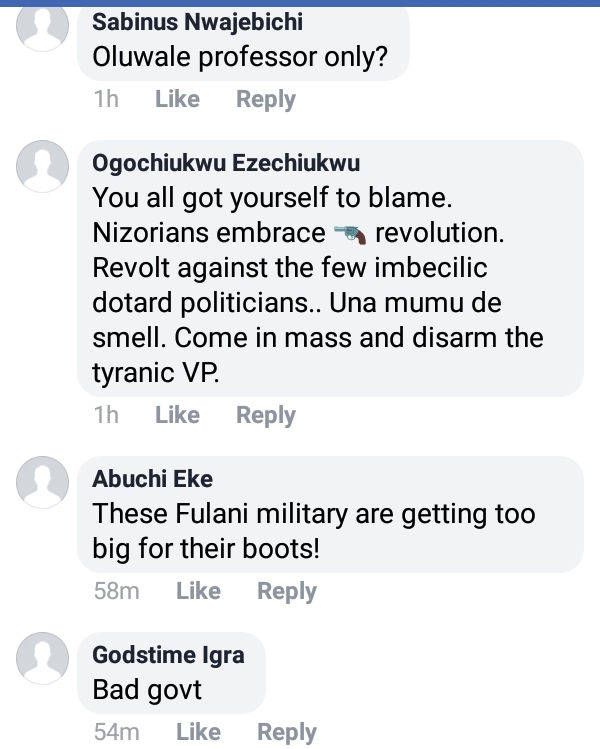Click the Godstime Igra name link
Viewport: 600px width, 749px height.
pos(168,655)
